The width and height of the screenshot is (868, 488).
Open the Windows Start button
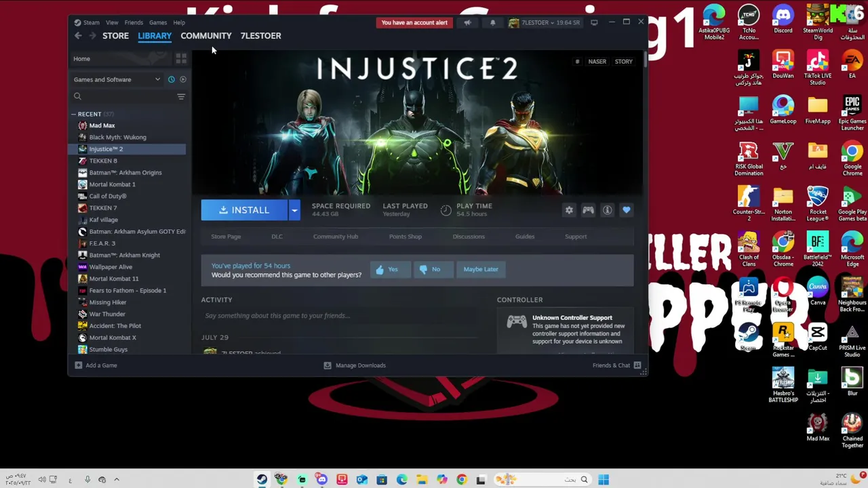[x=603, y=480]
